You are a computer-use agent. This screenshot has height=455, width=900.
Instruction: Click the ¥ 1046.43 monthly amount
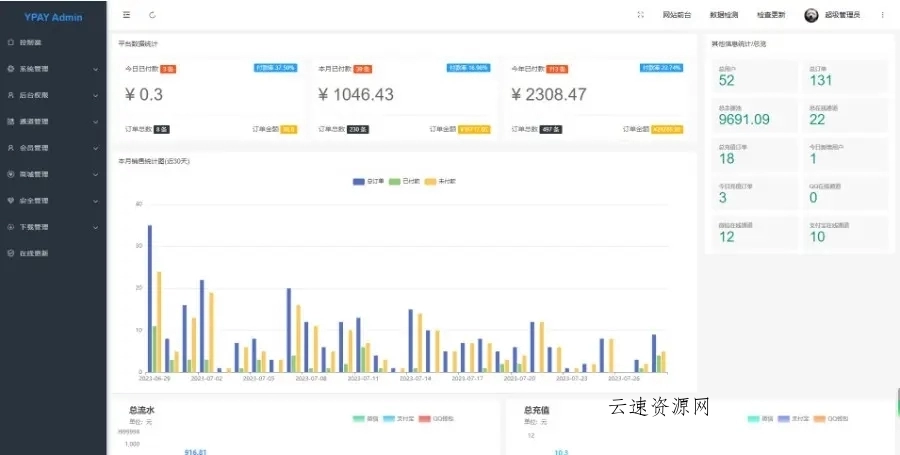point(356,95)
